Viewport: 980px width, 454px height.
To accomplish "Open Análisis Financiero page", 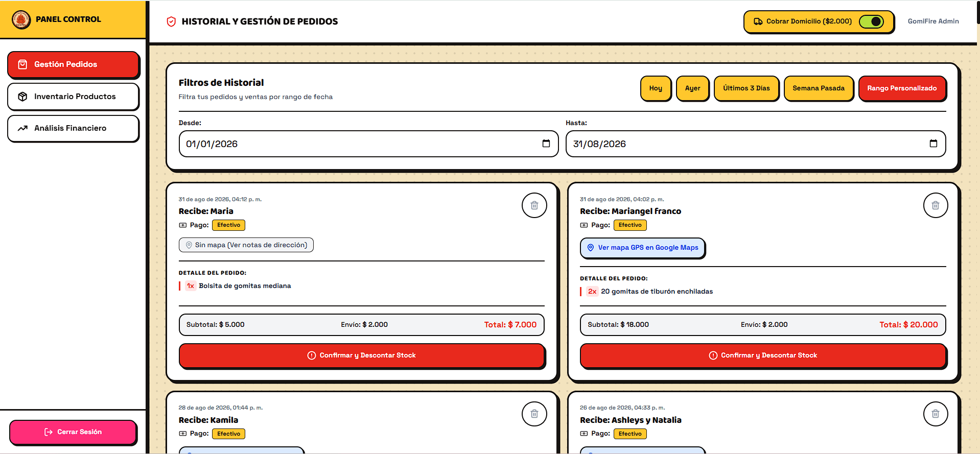I will point(73,128).
